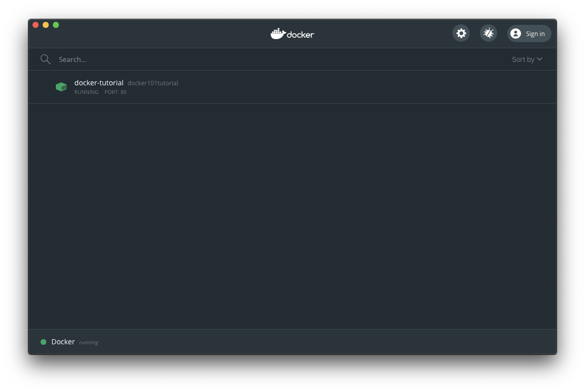Click the green Docker status dot
The height and width of the screenshot is (392, 585).
point(44,342)
